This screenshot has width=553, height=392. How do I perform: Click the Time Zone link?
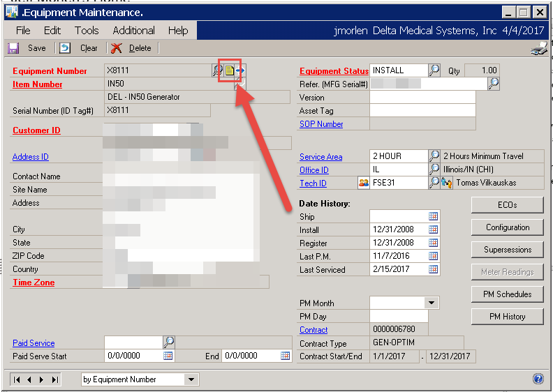(34, 282)
